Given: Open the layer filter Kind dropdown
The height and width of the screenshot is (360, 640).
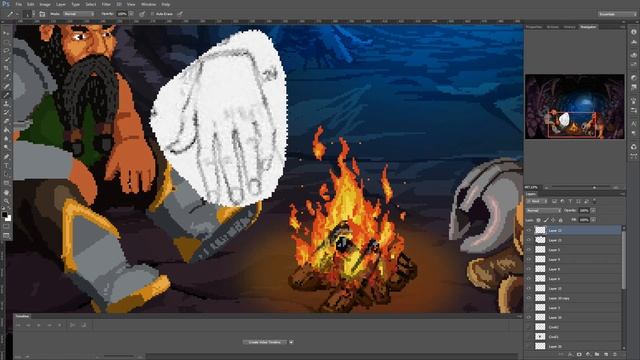Looking at the screenshot, I should 537,201.
